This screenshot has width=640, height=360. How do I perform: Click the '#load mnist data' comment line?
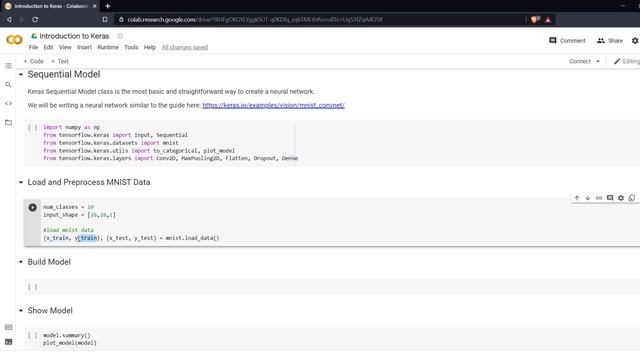(68, 230)
